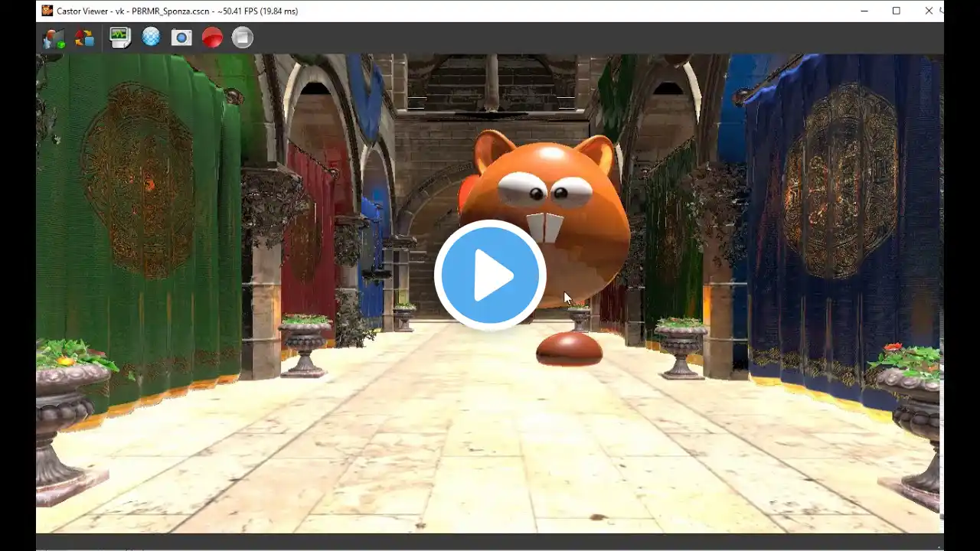Take a snapshot with the camera icon
The width and height of the screenshot is (980, 551).
tap(181, 37)
